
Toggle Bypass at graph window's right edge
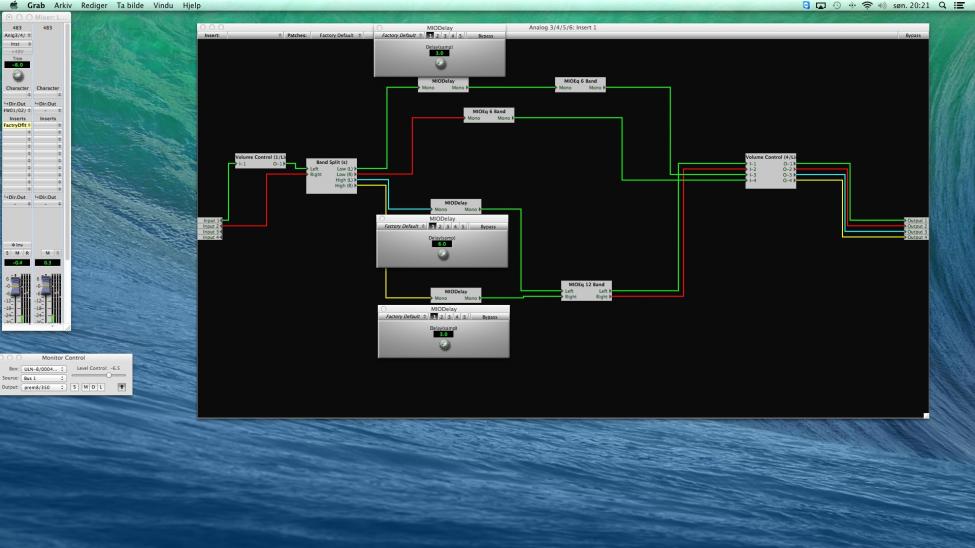pos(913,35)
